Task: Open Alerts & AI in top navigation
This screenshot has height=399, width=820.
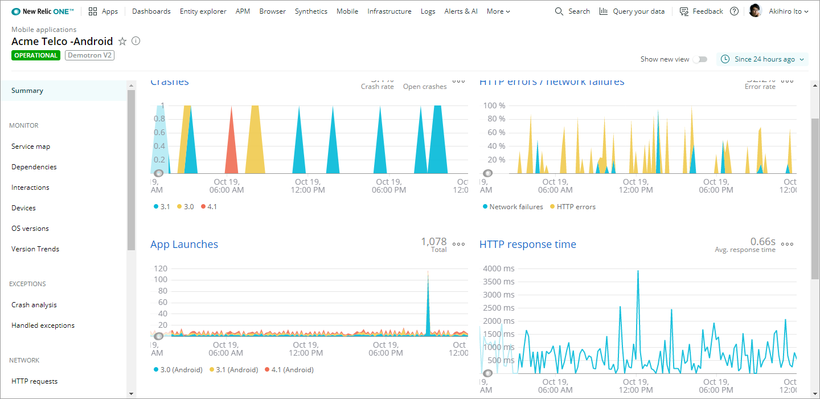Action: click(461, 11)
